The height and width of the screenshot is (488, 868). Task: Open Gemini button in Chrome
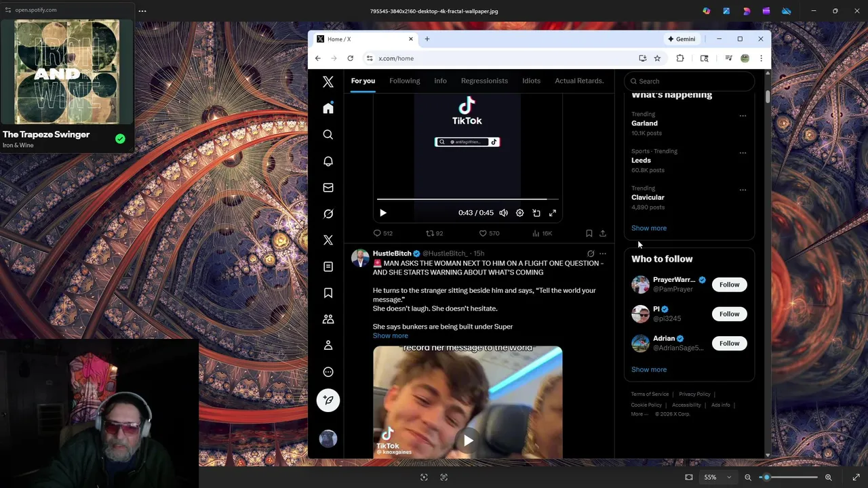682,39
